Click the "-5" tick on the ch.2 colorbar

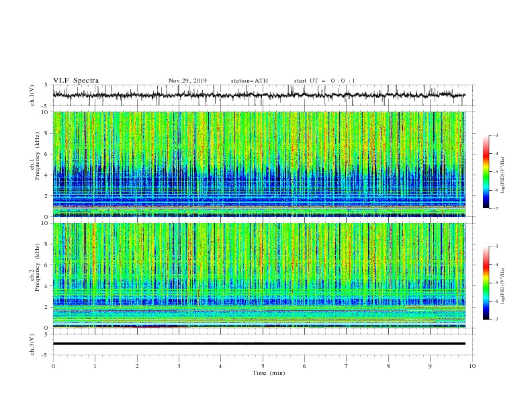click(x=496, y=283)
